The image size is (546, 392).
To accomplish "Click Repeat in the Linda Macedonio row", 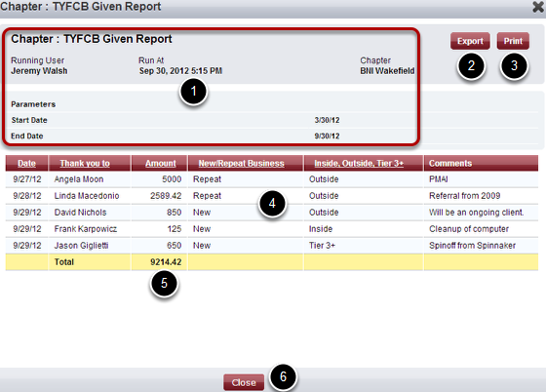I will 207,196.
